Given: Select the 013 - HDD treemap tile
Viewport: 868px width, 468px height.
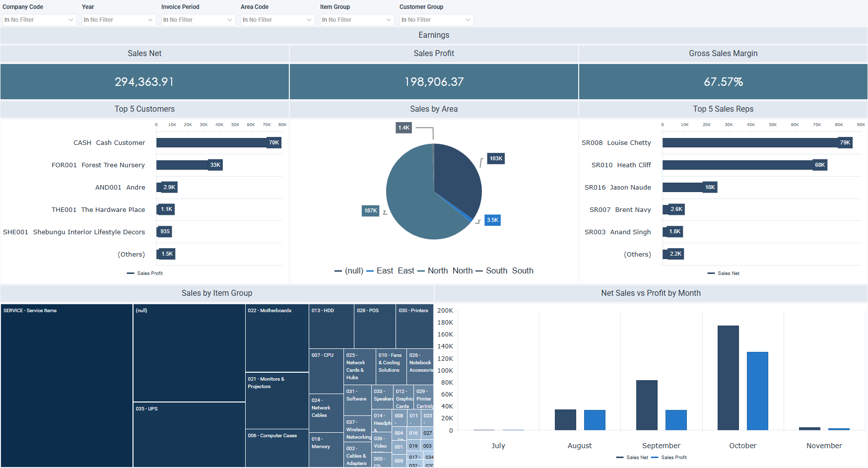Looking at the screenshot, I should 332,326.
